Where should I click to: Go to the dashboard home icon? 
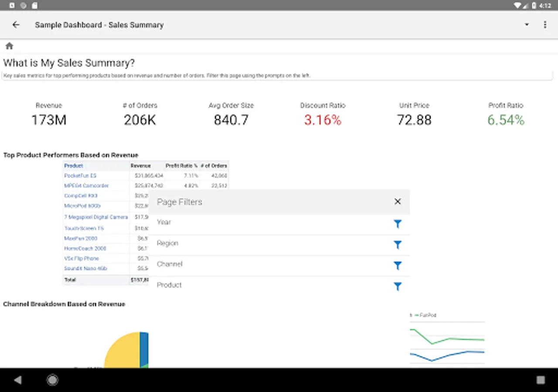point(9,46)
